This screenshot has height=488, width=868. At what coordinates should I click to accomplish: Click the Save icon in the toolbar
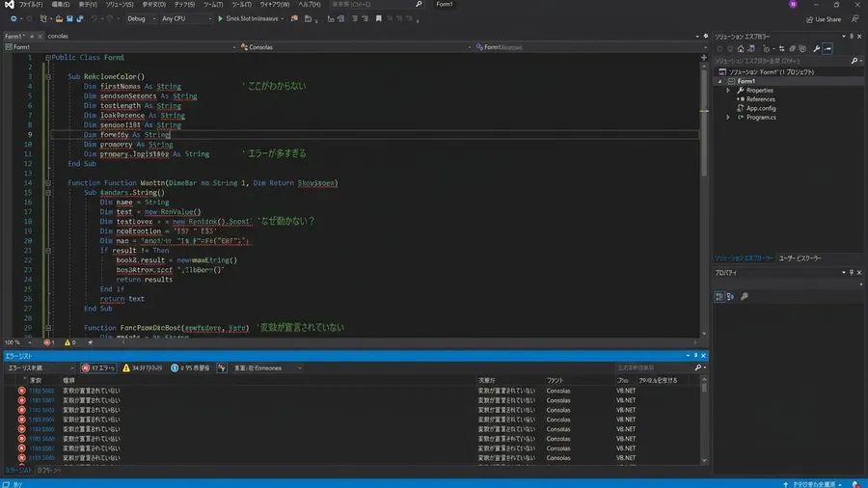[69, 19]
